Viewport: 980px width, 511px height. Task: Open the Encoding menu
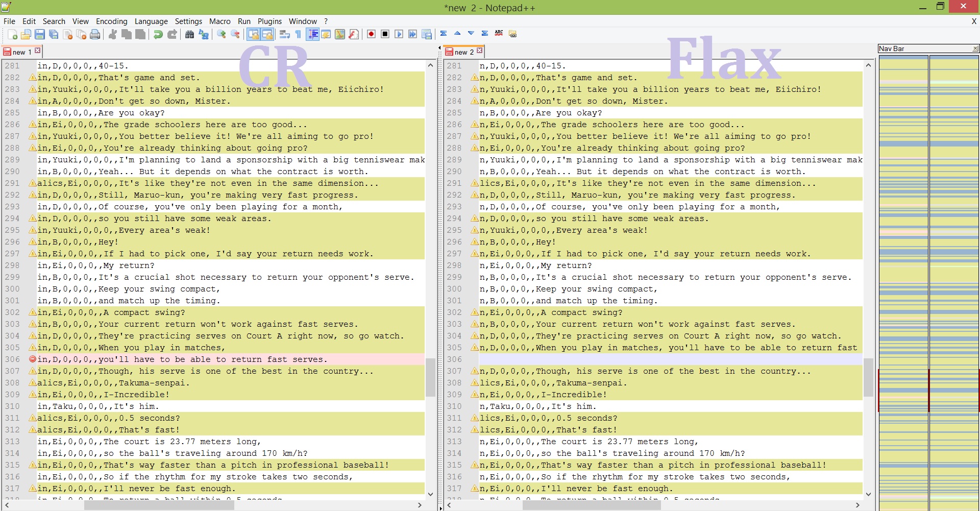point(112,21)
